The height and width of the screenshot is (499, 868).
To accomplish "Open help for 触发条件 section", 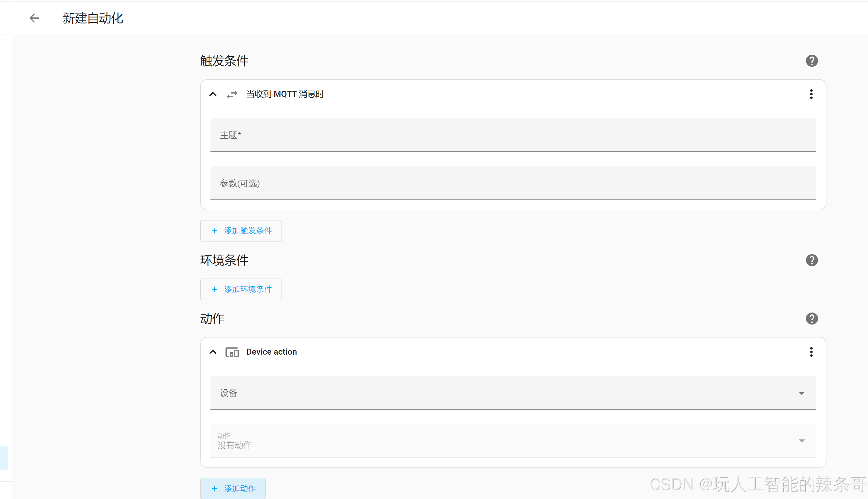I will [811, 61].
